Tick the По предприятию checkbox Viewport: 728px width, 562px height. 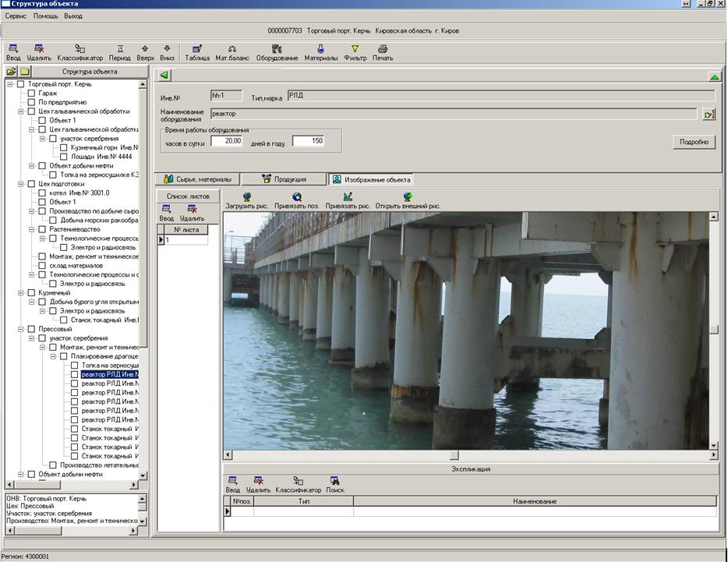[x=32, y=102]
